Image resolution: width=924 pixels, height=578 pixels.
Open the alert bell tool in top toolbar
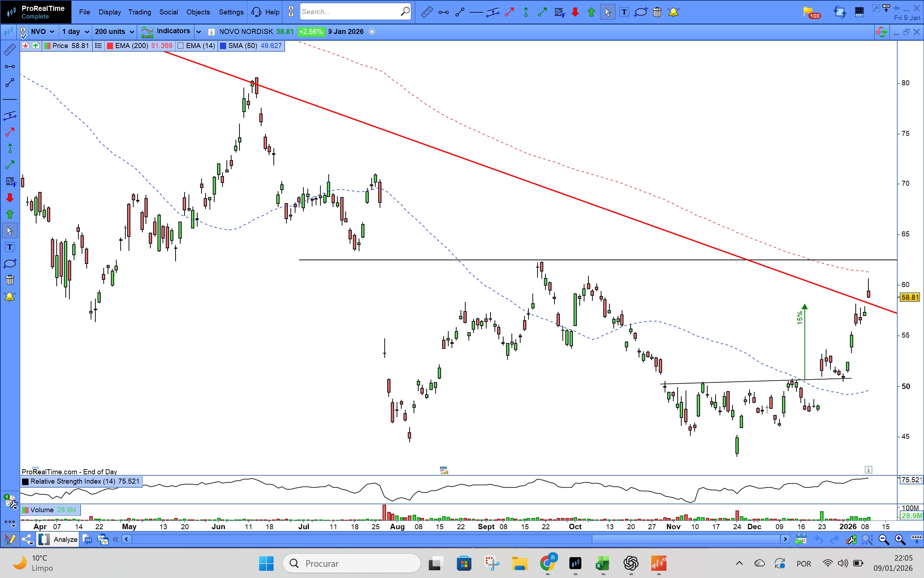[673, 12]
